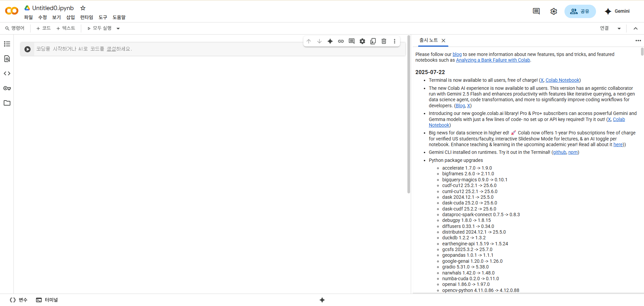
Task: Open the connect options dropdown arrow
Action: click(x=619, y=28)
